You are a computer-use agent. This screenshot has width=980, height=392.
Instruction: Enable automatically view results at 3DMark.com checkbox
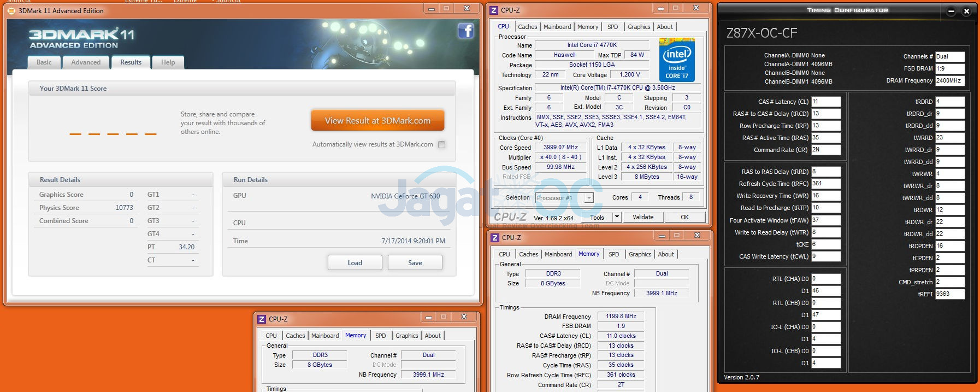pos(441,145)
